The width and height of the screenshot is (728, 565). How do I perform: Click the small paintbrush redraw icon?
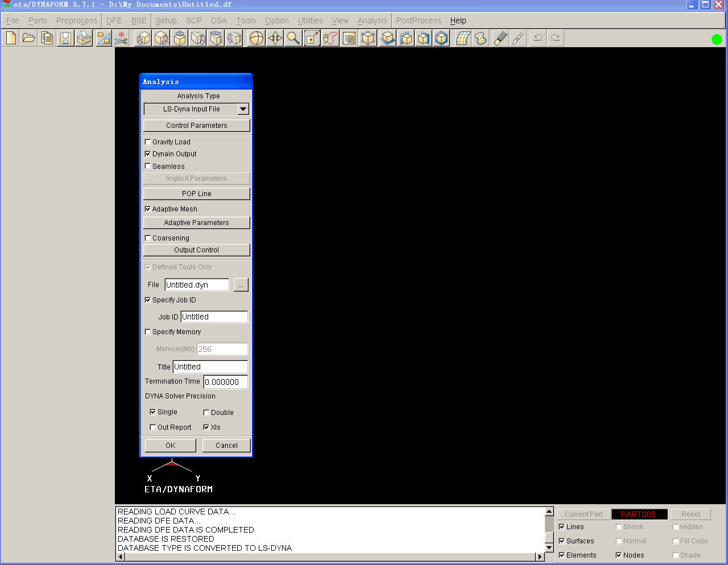coord(518,38)
